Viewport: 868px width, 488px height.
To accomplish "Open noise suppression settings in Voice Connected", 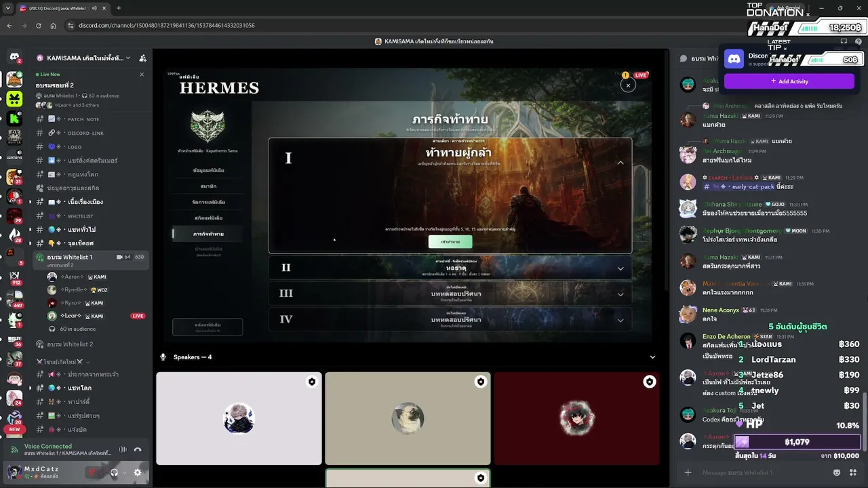I will point(123,449).
